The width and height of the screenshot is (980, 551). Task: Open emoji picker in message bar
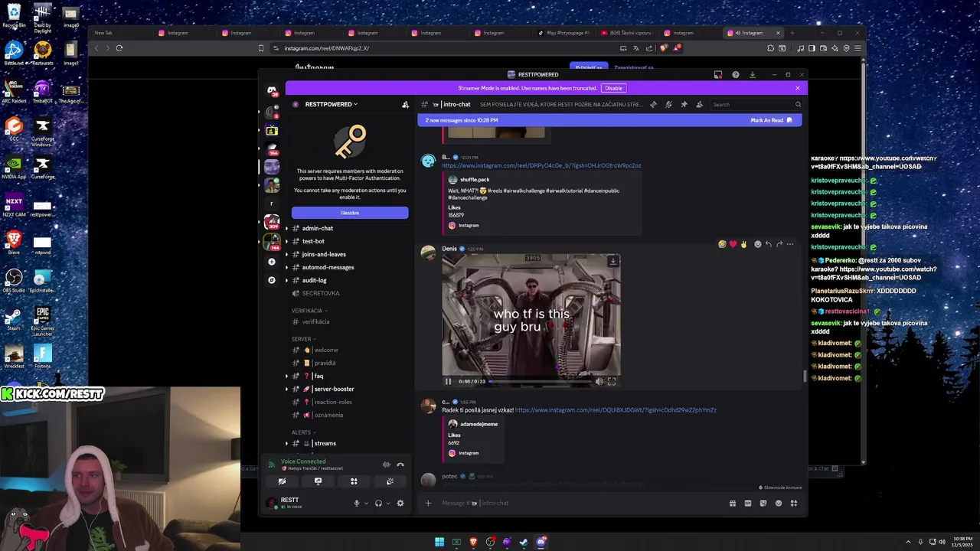779,503
